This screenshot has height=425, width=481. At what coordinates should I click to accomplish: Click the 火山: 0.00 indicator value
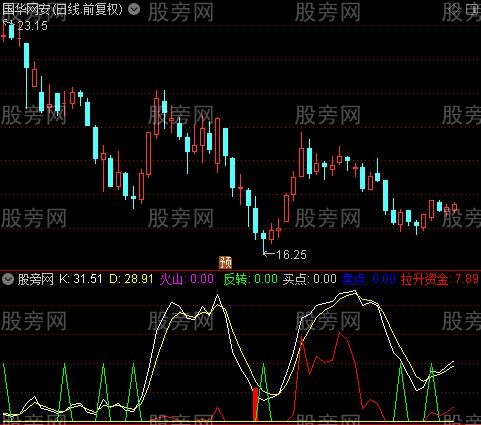[x=187, y=279]
